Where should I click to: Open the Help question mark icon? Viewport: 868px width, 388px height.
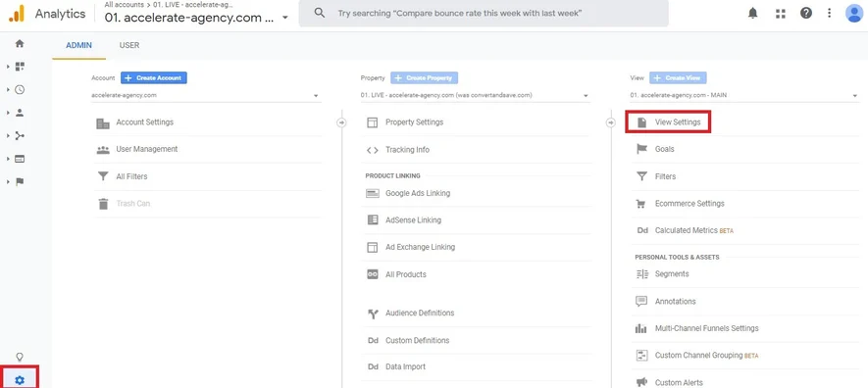click(x=806, y=13)
